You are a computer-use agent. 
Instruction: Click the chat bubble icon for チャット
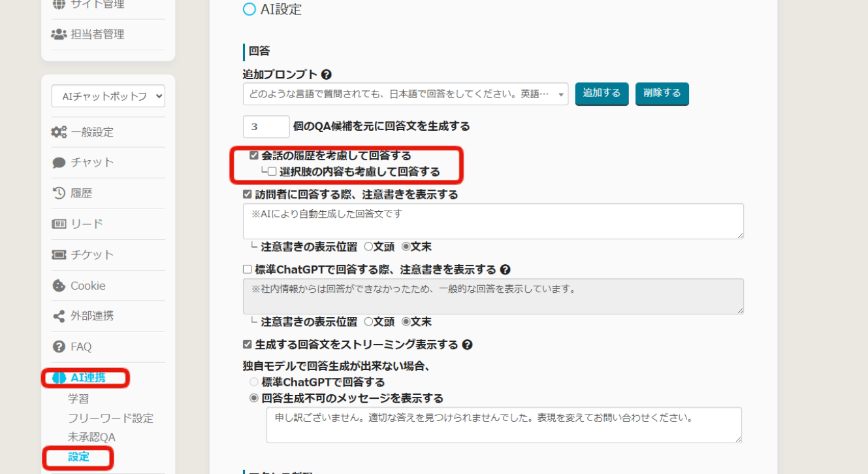coord(59,163)
